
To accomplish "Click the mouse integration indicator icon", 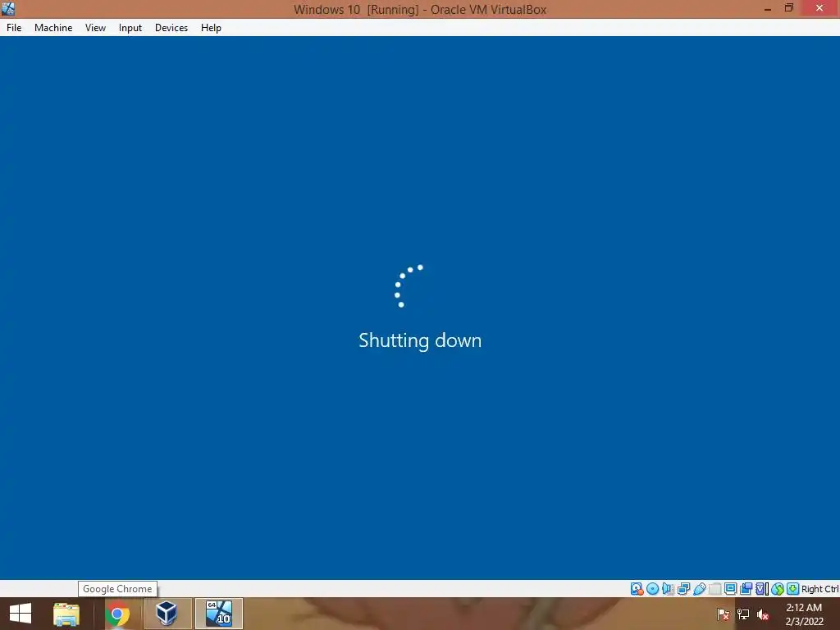I will click(x=778, y=589).
